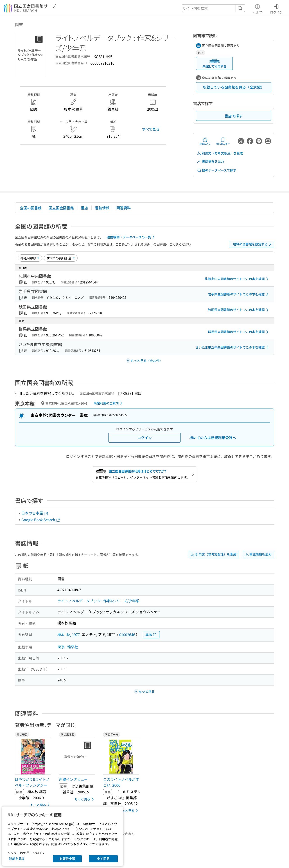Expand もっと見る under 書誌情報 table
The image size is (289, 868).
pyautogui.click(x=144, y=691)
